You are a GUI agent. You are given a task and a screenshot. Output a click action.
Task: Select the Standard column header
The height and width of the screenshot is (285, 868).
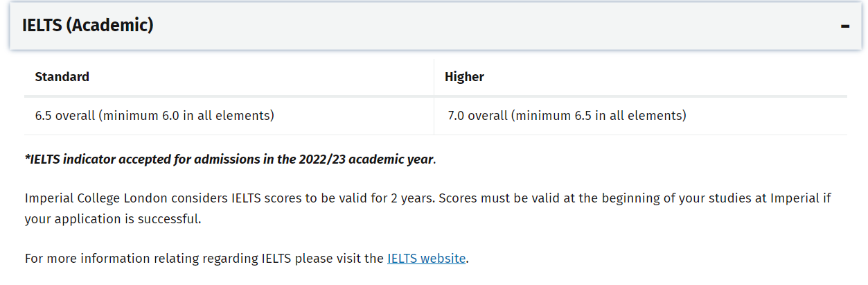229,77
